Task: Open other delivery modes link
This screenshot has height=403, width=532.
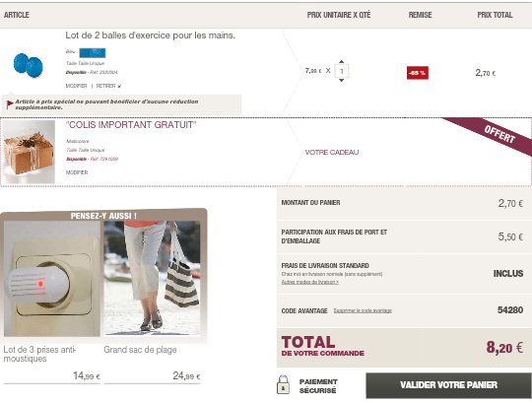Action: (x=309, y=282)
